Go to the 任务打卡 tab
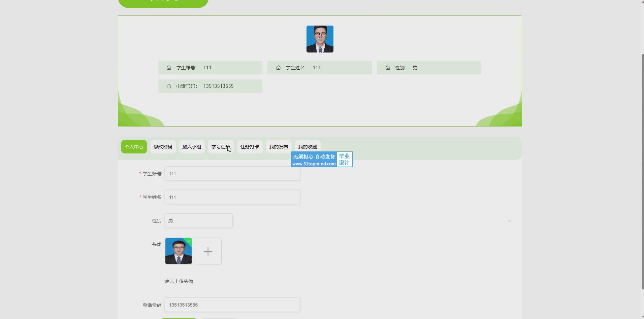This screenshot has height=319, width=644. click(x=250, y=147)
